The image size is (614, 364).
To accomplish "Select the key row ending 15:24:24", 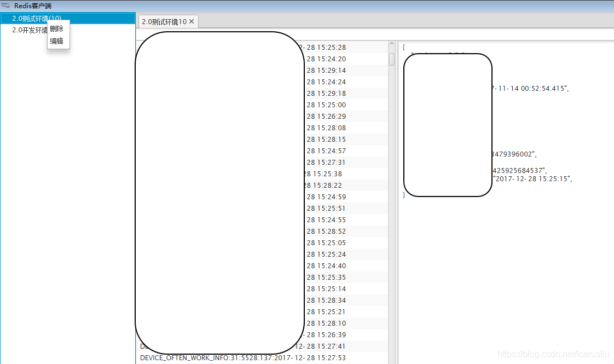I will pyautogui.click(x=262, y=82).
